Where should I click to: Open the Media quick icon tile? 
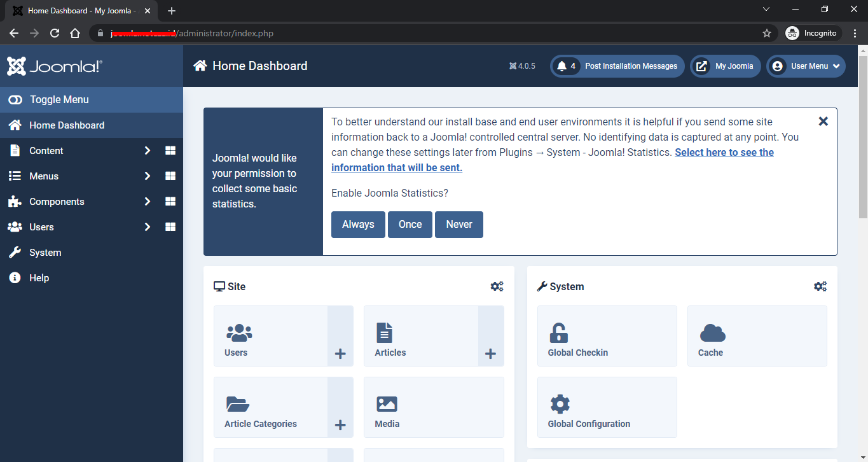434,407
